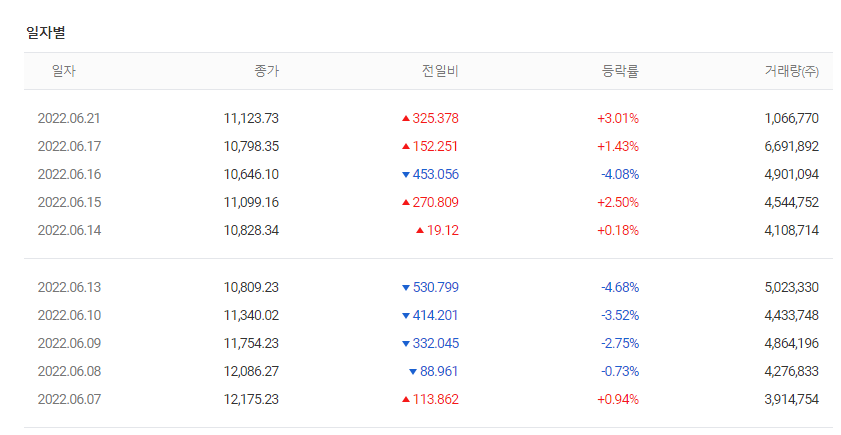The image size is (841, 435).
Task: Click closing price 12,175.23
Action: [x=251, y=399]
